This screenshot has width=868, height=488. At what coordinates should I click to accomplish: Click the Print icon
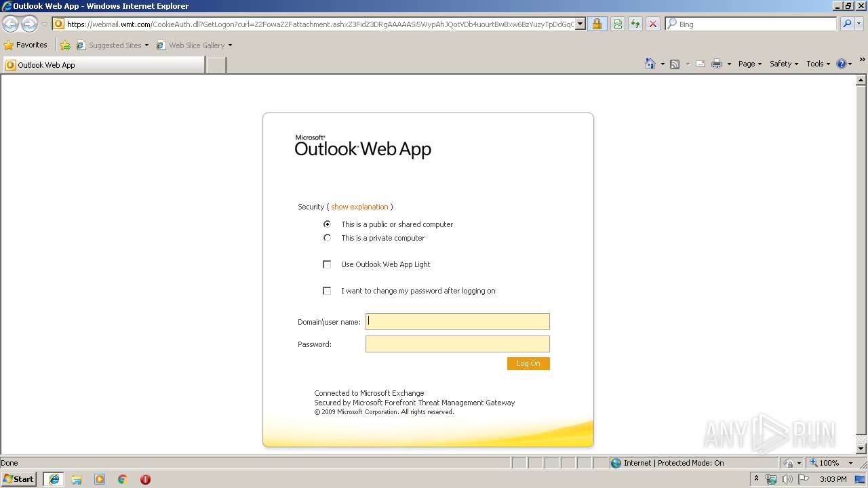(716, 64)
